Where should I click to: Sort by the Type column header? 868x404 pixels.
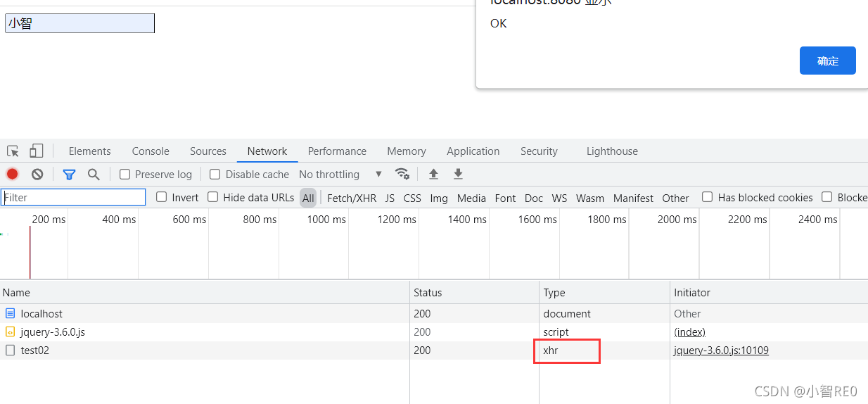coord(604,292)
